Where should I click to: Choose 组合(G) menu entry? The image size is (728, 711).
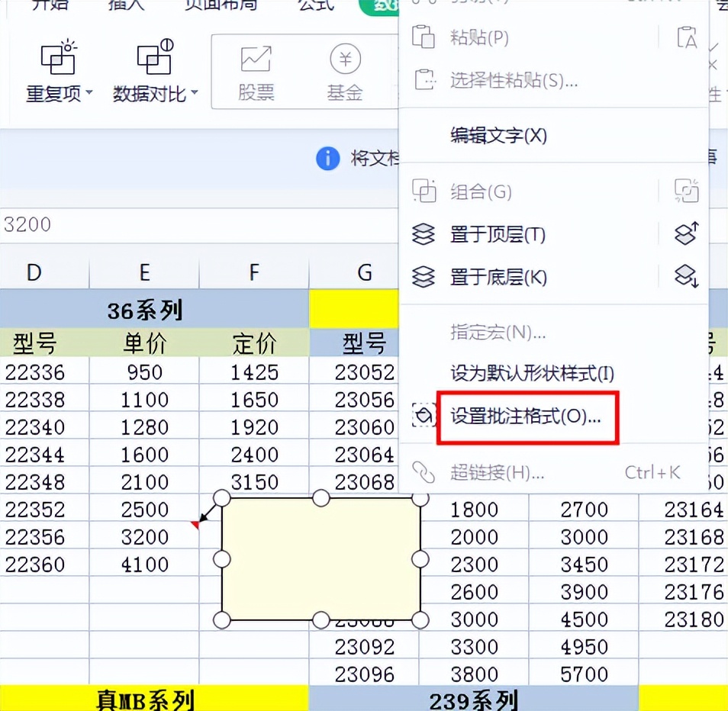[x=481, y=191]
